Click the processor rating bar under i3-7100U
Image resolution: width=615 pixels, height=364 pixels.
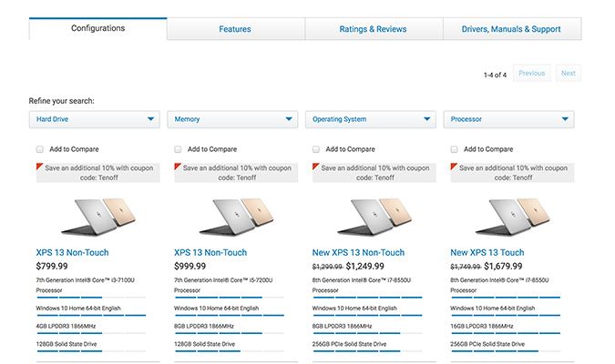pyautogui.click(x=91, y=298)
